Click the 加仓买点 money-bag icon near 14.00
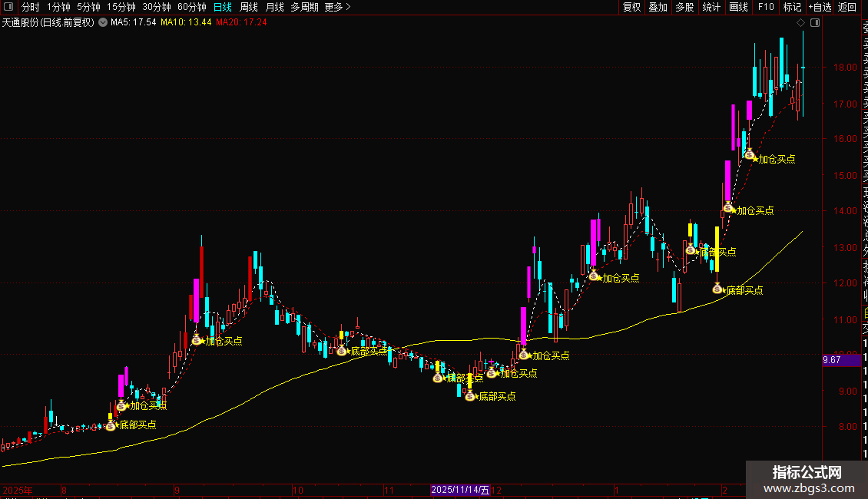Viewport: 868px width, 499px height. click(x=728, y=208)
